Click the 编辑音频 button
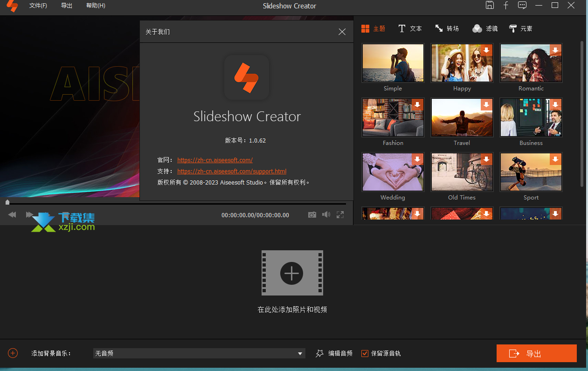 334,353
